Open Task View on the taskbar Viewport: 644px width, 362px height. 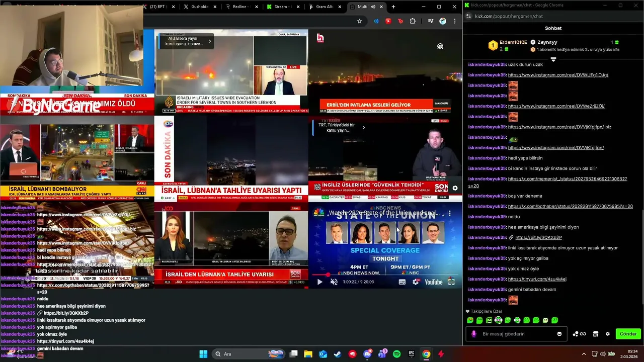(x=294, y=354)
